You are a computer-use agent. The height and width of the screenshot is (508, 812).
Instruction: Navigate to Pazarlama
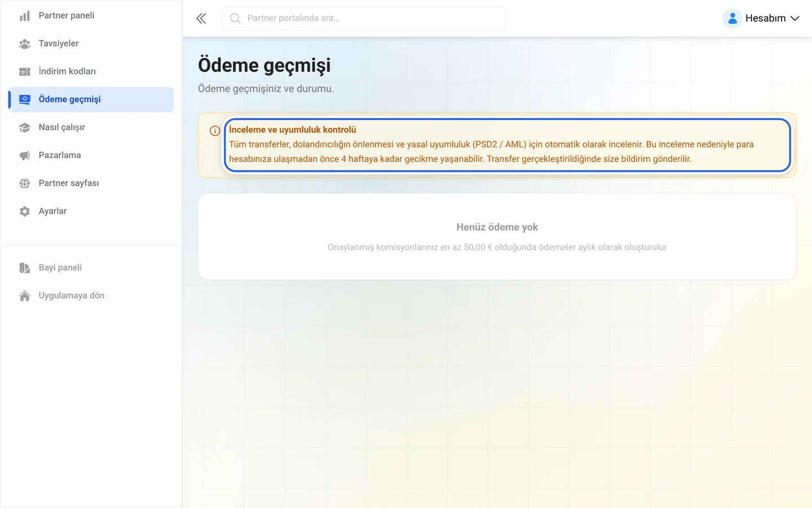pyautogui.click(x=91, y=155)
